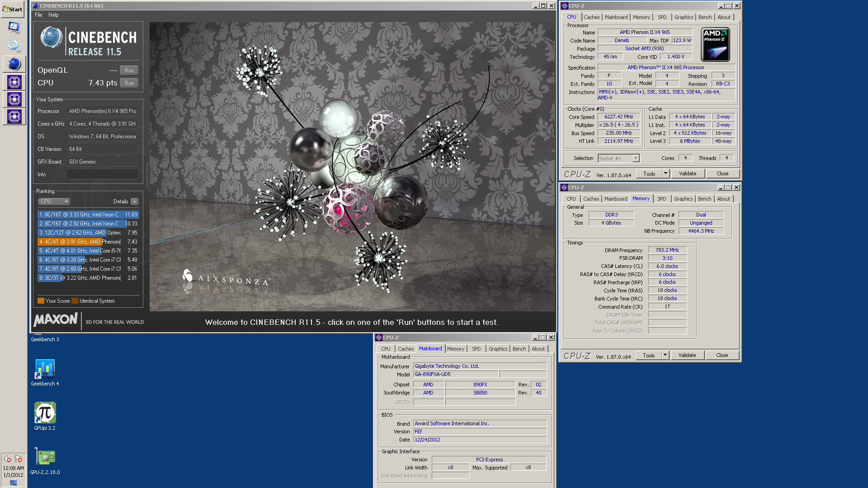868x488 pixels.
Task: Select ranking row 6 Intel Core i7 5.48
Action: 88,260
